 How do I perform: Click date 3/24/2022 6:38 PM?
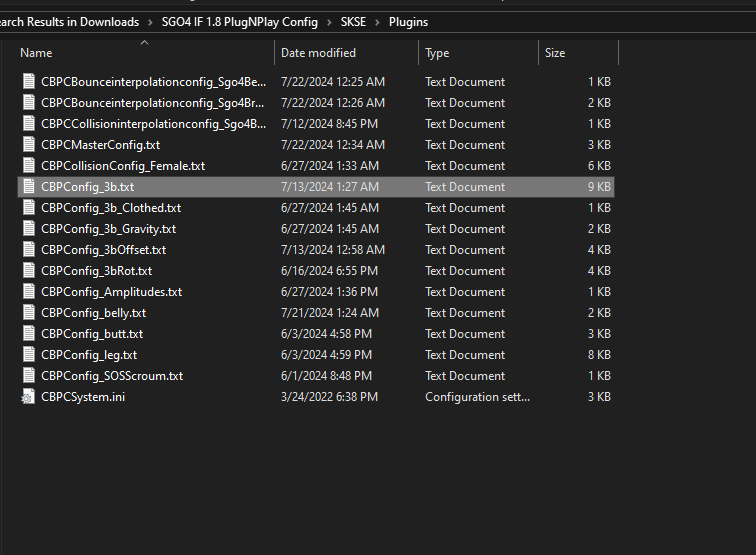coord(329,397)
